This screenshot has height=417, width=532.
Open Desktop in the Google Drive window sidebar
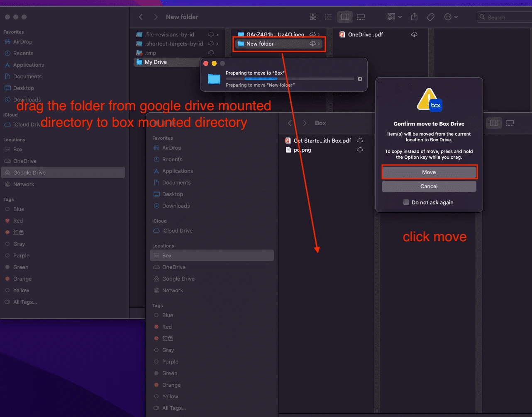click(x=23, y=88)
